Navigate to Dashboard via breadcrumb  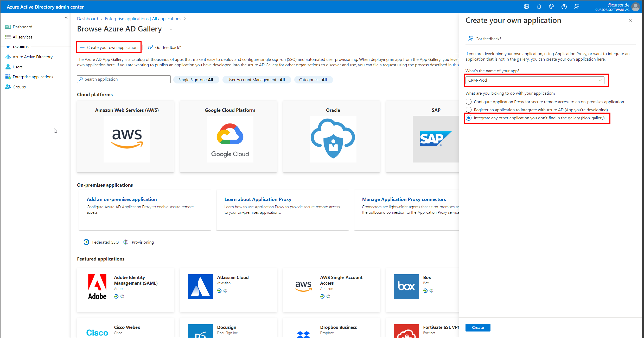tap(87, 18)
